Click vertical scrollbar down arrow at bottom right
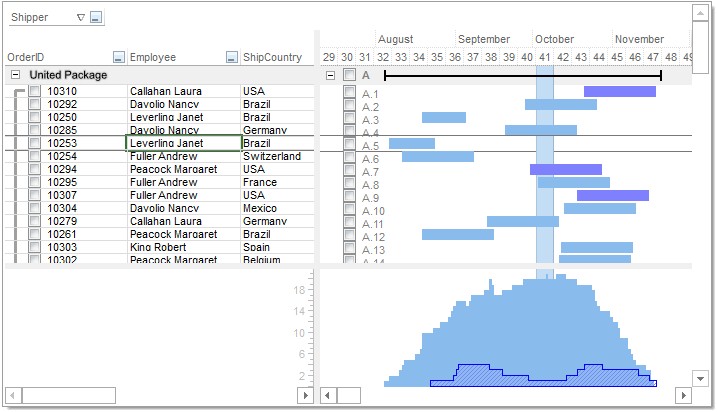This screenshot has height=412, width=717. pos(701,378)
